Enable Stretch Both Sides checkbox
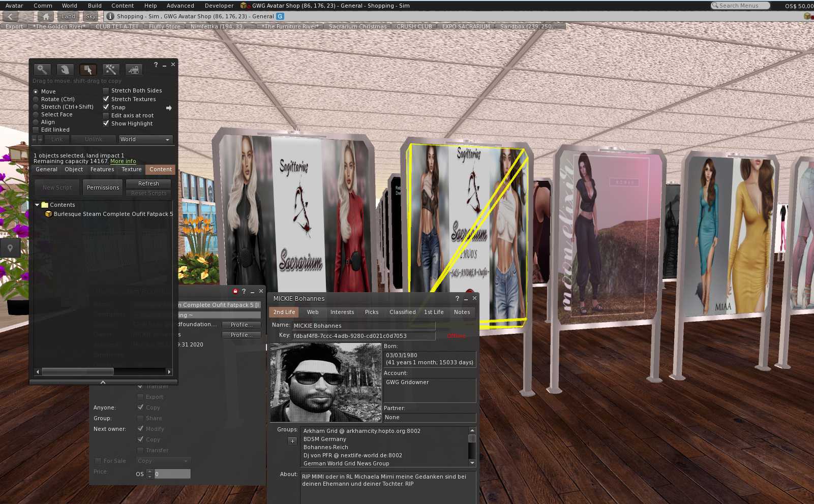 pos(106,90)
